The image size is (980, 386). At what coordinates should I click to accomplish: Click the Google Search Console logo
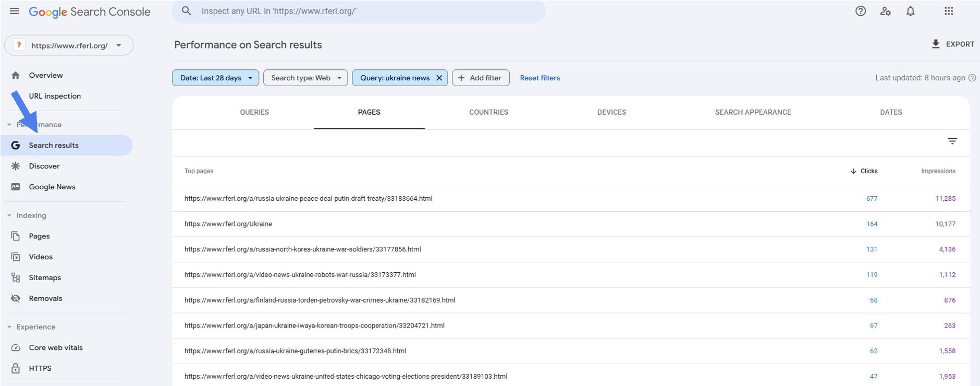pyautogui.click(x=90, y=12)
